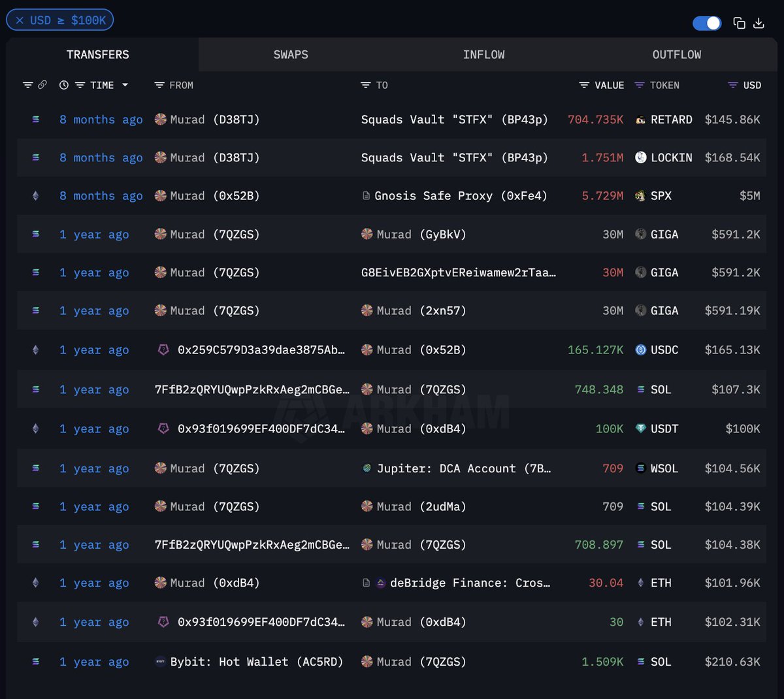Open the SPX transfer time link
Image resolution: width=784 pixels, height=699 pixels.
[101, 196]
